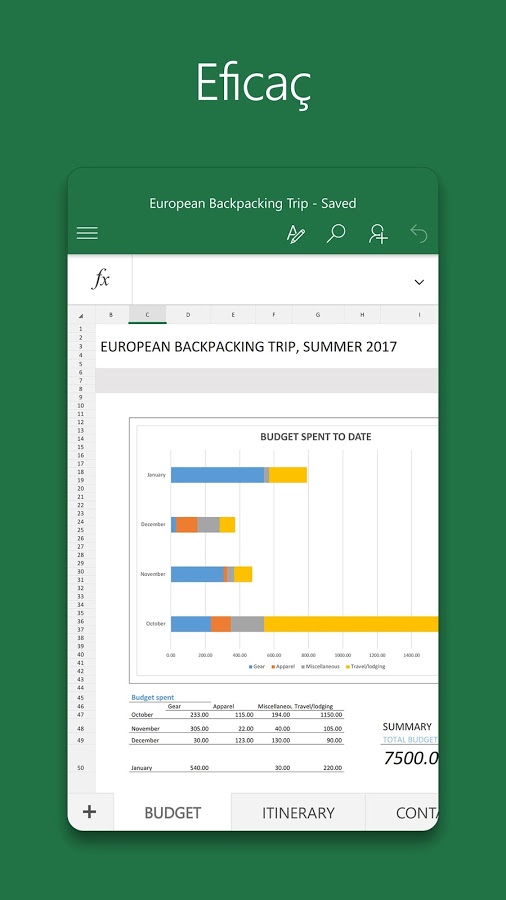Open the partially visible CONTA sheet tab
The height and width of the screenshot is (900, 506).
click(402, 813)
